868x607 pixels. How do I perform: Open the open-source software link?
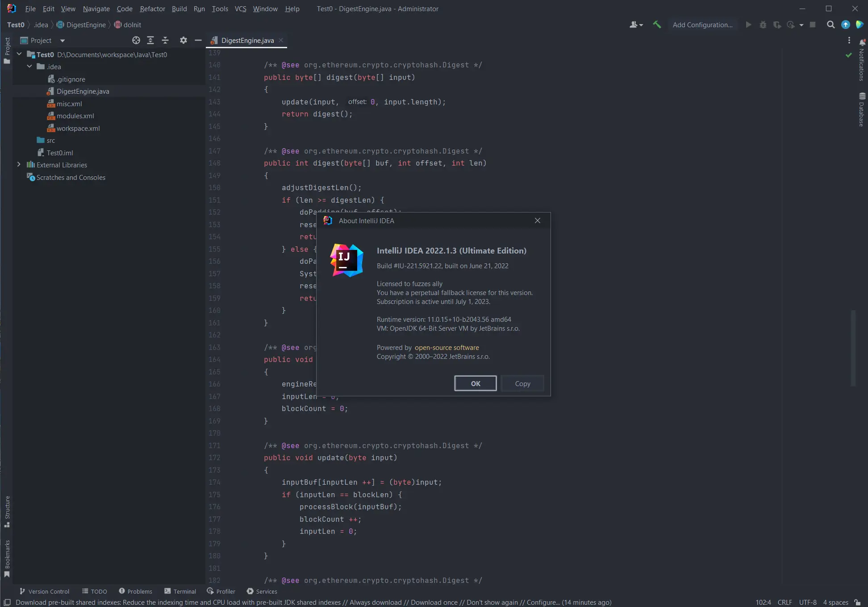(x=447, y=348)
